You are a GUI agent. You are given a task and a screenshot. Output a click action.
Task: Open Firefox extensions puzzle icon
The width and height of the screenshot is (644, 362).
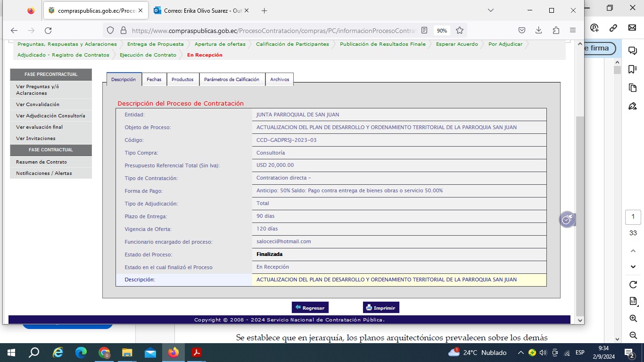[x=556, y=31]
